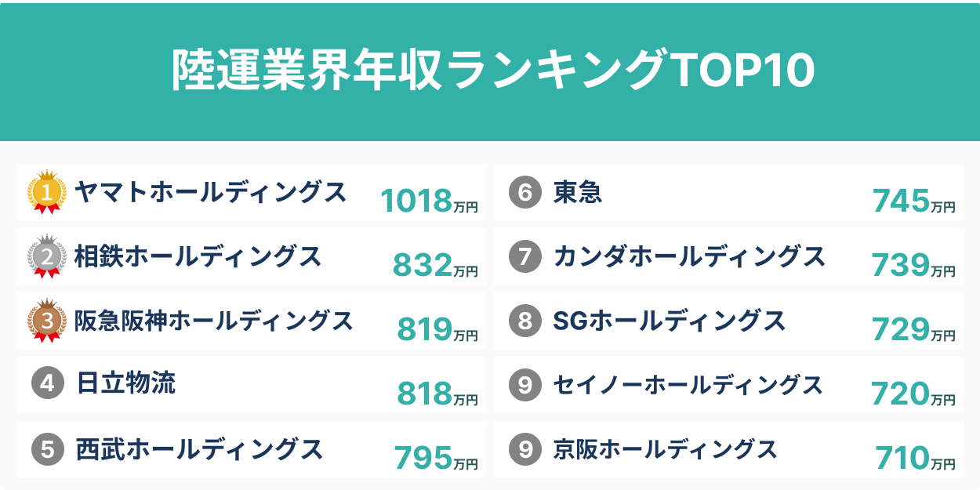Click the bronze rank 3 medal icon

(x=47, y=321)
